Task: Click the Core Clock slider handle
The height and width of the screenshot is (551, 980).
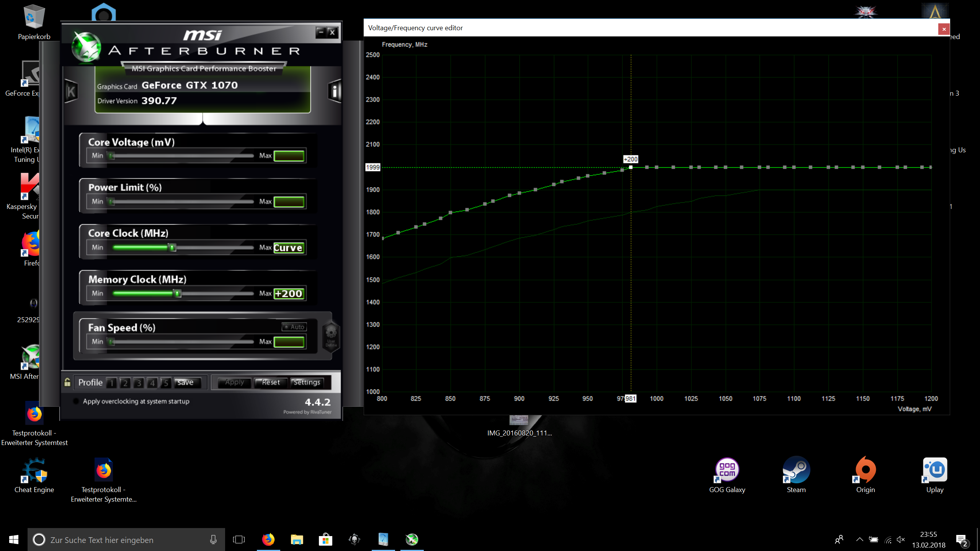Action: tap(172, 248)
